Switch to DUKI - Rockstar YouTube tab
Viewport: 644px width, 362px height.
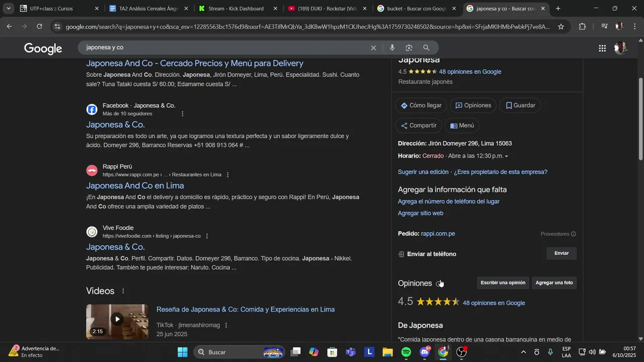pos(327,9)
